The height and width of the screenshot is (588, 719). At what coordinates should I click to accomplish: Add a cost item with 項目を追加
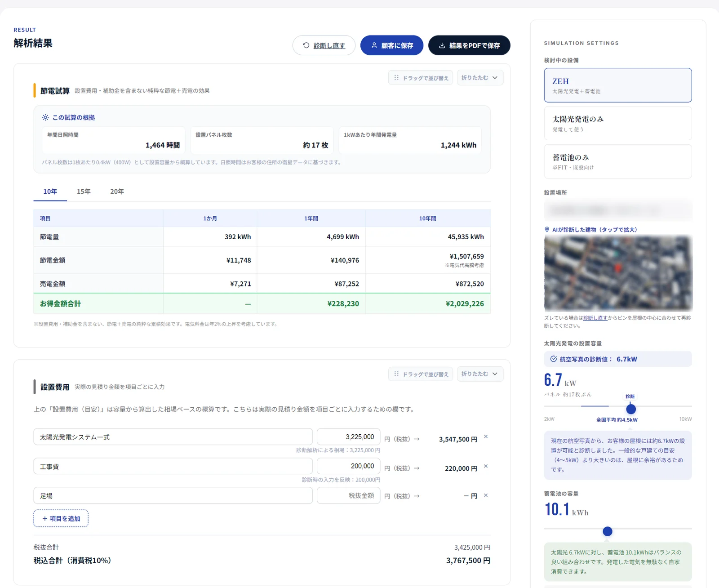click(61, 518)
